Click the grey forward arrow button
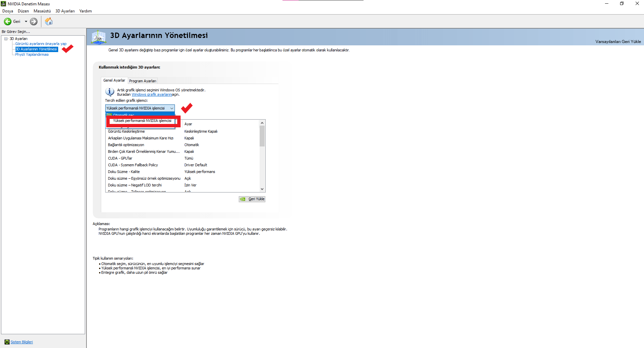Image resolution: width=644 pixels, height=348 pixels. [34, 21]
